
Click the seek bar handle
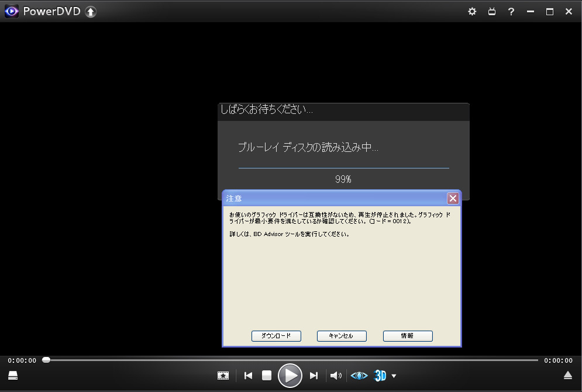(46, 360)
